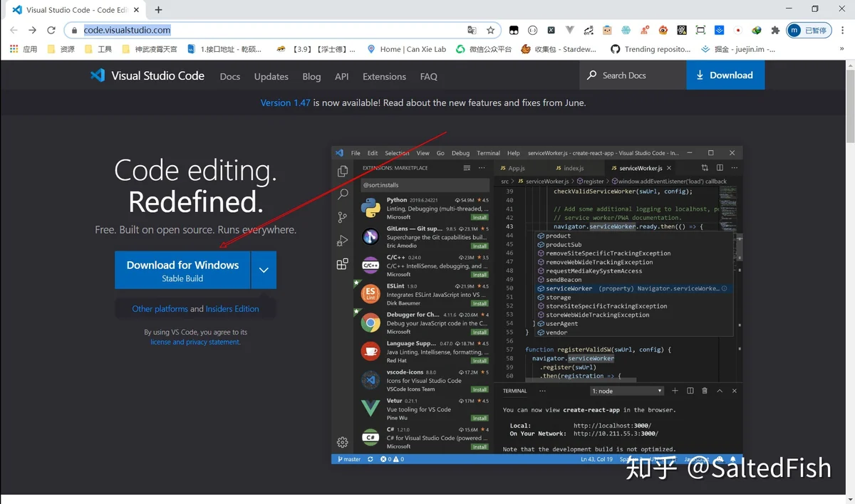Switch to the Visual Studio Code browser tab

pyautogui.click(x=76, y=10)
